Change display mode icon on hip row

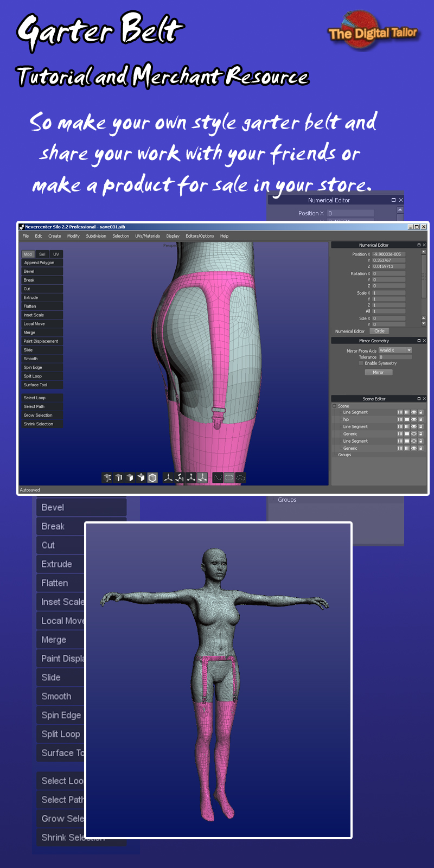(400, 419)
